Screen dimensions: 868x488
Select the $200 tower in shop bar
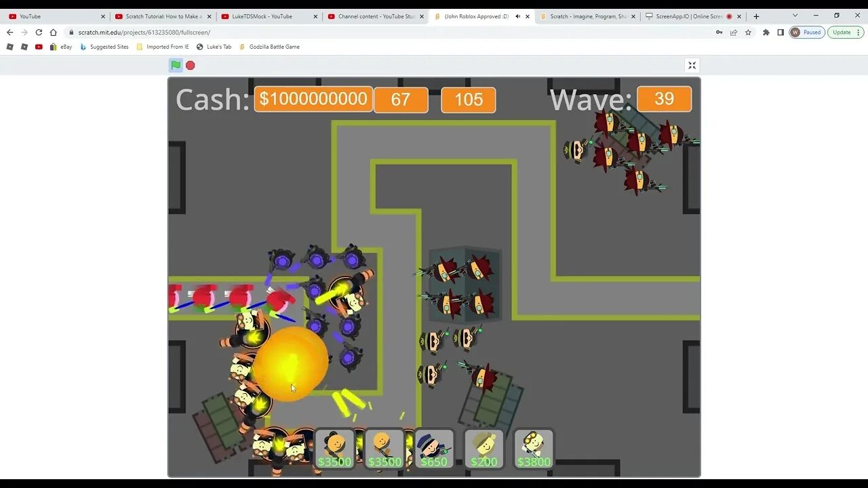(x=484, y=449)
